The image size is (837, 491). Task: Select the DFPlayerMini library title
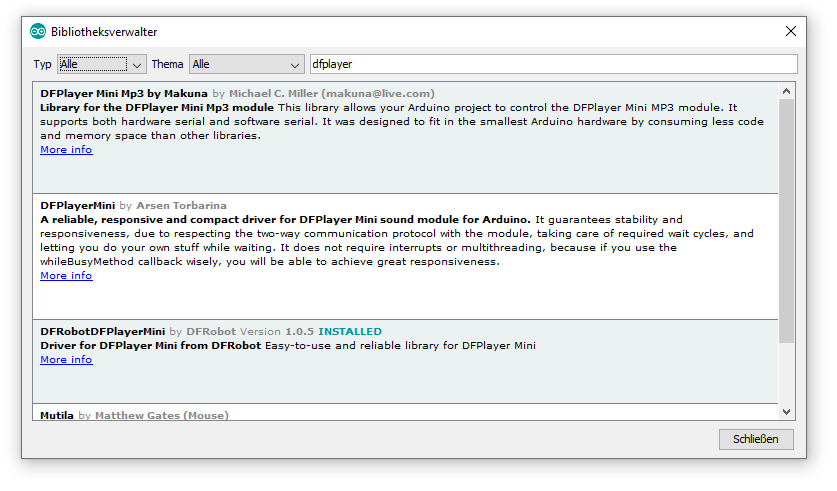point(77,205)
